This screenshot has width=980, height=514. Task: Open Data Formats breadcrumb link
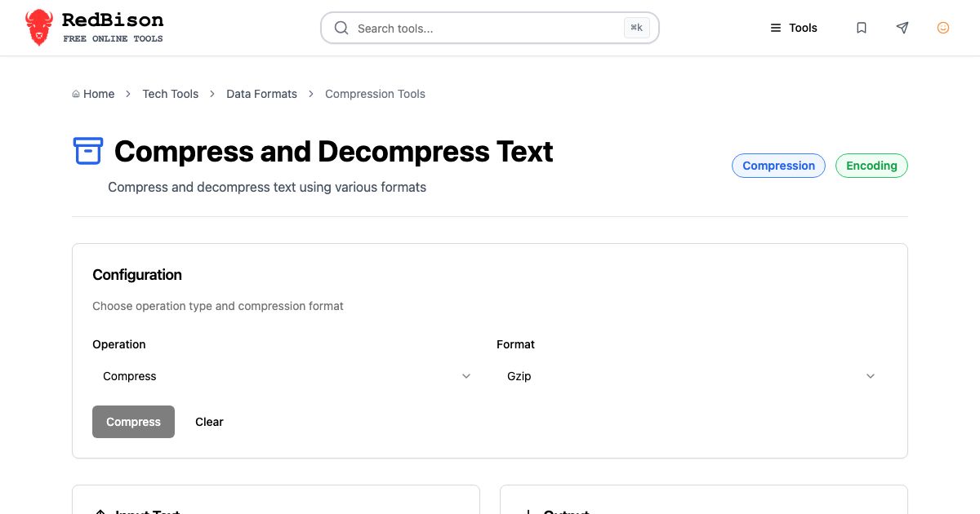tap(261, 94)
